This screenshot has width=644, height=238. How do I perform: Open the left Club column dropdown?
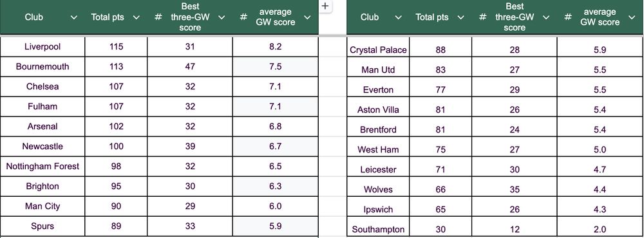pyautogui.click(x=74, y=17)
